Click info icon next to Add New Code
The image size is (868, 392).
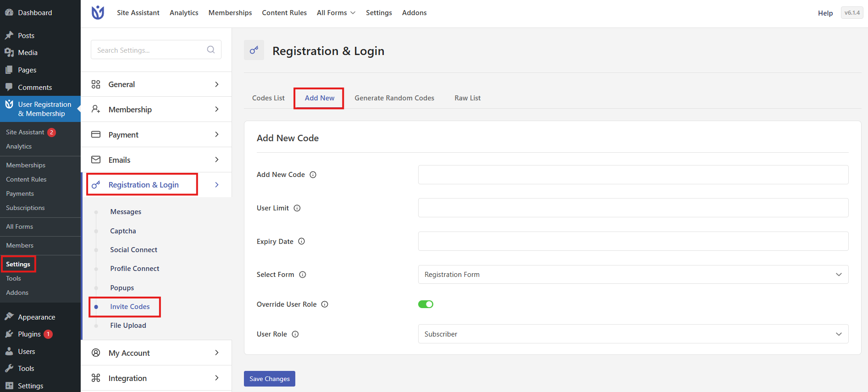pyautogui.click(x=313, y=175)
